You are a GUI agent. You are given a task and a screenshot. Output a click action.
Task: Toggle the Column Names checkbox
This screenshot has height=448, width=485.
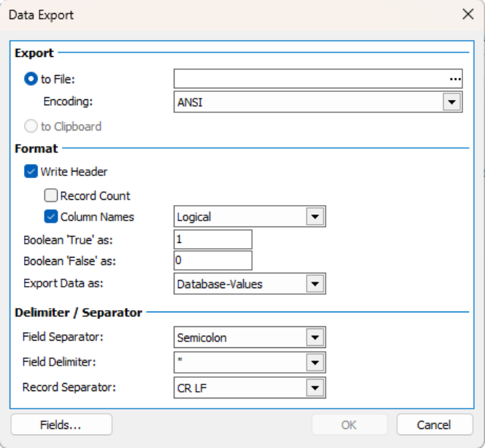coord(50,217)
